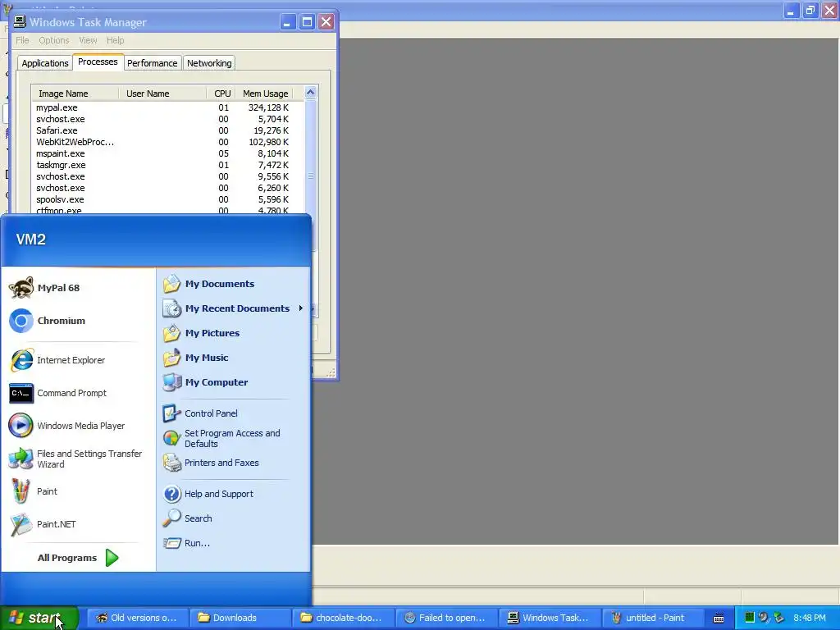Expand All Programs list
The image size is (840, 630).
(x=78, y=558)
